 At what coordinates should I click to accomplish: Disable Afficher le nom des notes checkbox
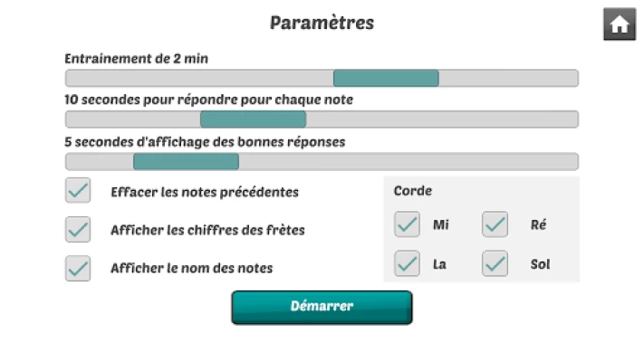tap(78, 268)
